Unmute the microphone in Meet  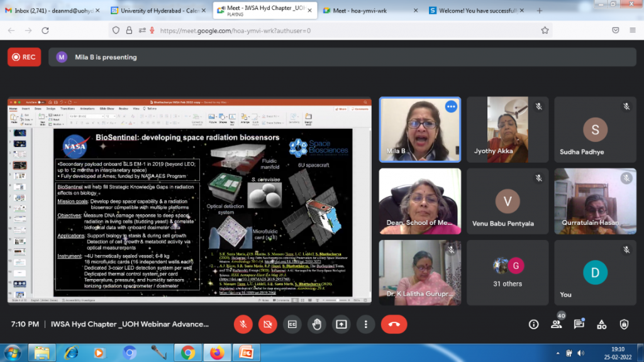243,324
